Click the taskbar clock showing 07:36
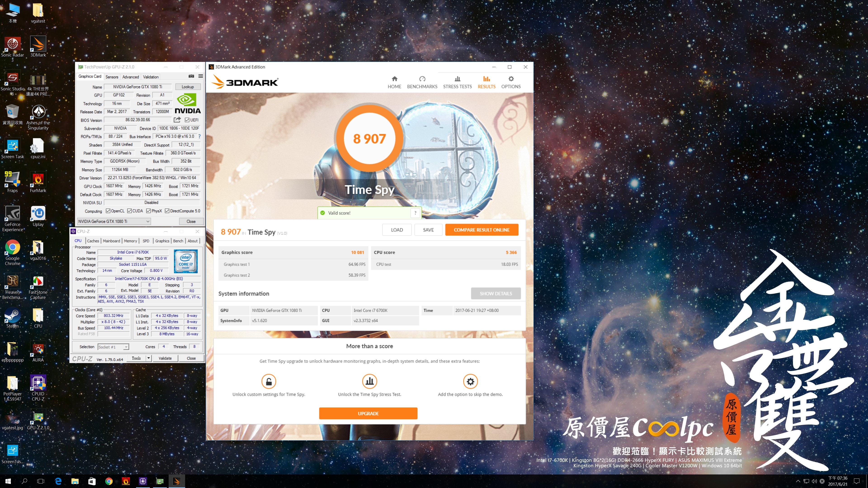Screen dimensions: 868x488 click(838, 481)
